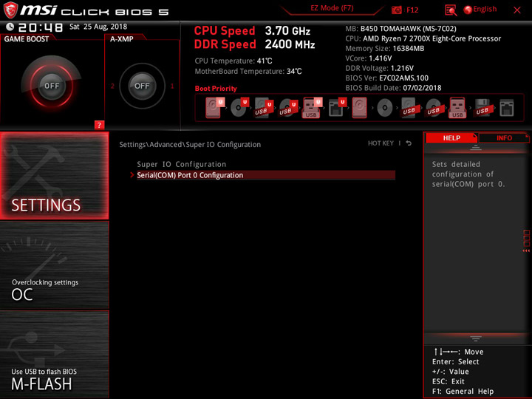Open the BIOS search magnifier icon
Screen dimensions: 532x399
[451, 10]
